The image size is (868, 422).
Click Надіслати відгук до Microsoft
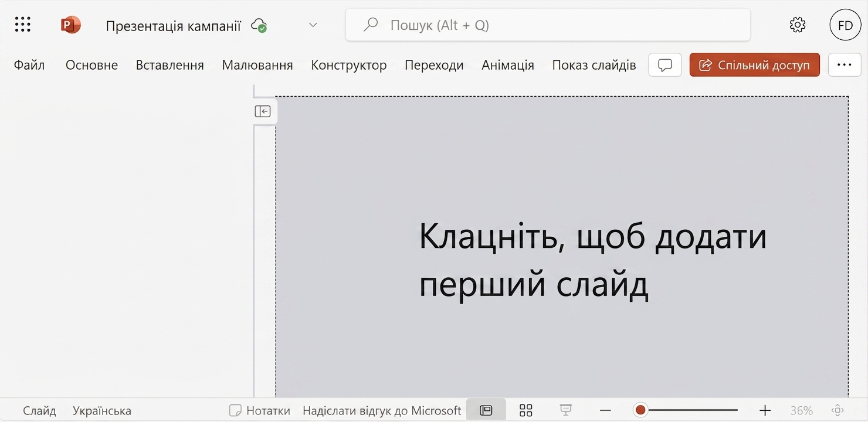tap(382, 411)
